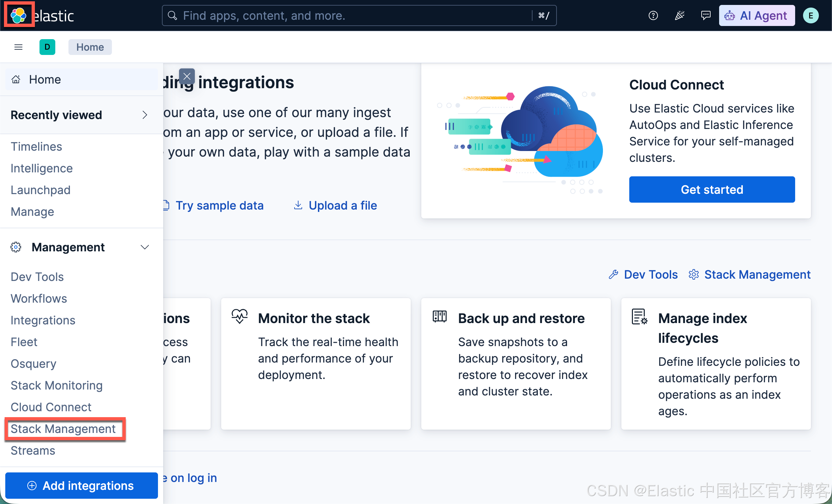Click the Back up and restore icon
The width and height of the screenshot is (832, 504).
(x=440, y=316)
